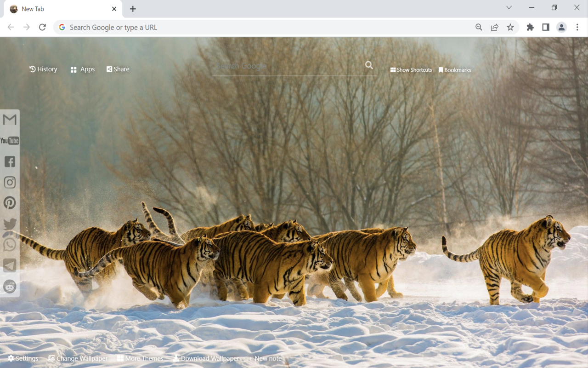Open Gmail from the sidebar
The width and height of the screenshot is (588, 368).
point(10,120)
